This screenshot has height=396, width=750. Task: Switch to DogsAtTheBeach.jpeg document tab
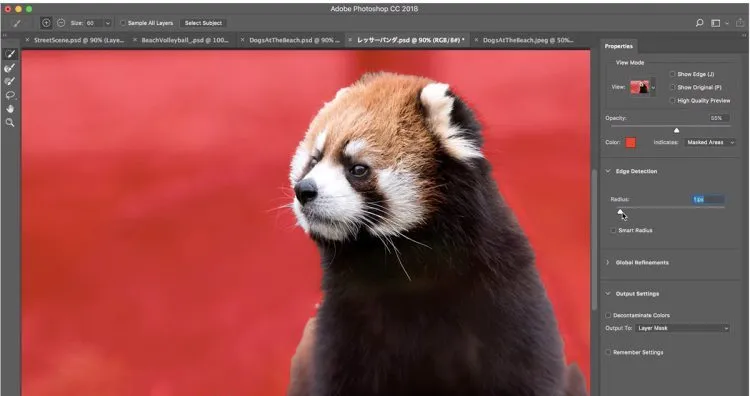click(528, 40)
